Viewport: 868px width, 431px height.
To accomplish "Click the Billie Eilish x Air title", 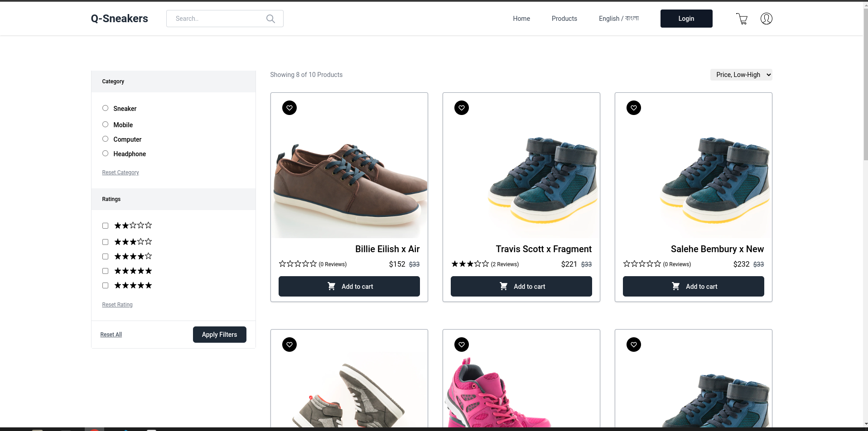I will click(x=387, y=249).
